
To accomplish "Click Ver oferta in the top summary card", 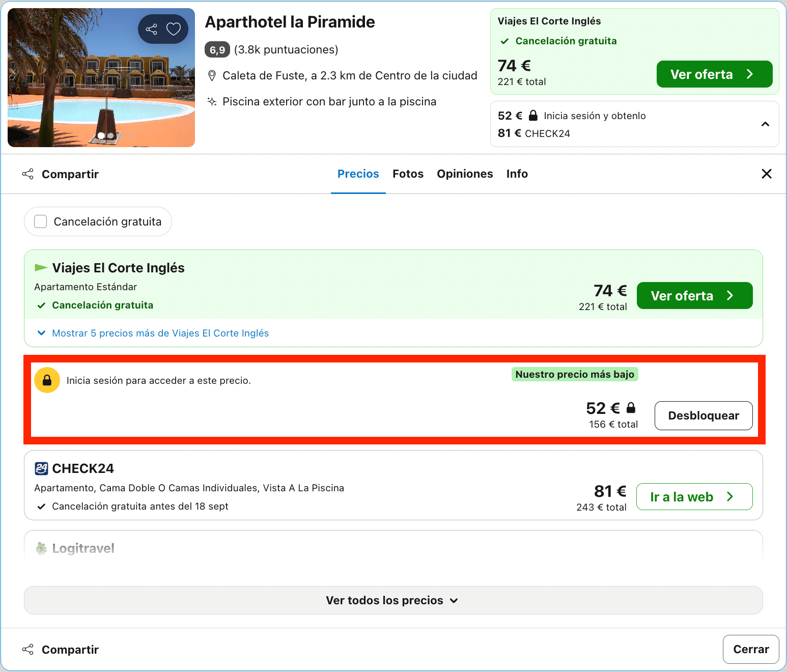I will coord(715,74).
